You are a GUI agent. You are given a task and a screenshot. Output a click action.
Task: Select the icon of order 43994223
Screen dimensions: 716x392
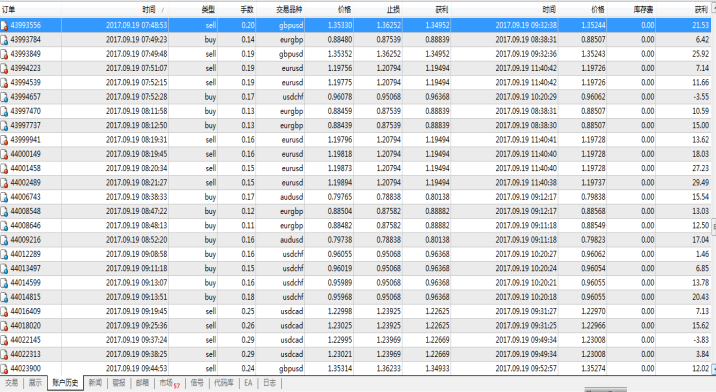4,69
